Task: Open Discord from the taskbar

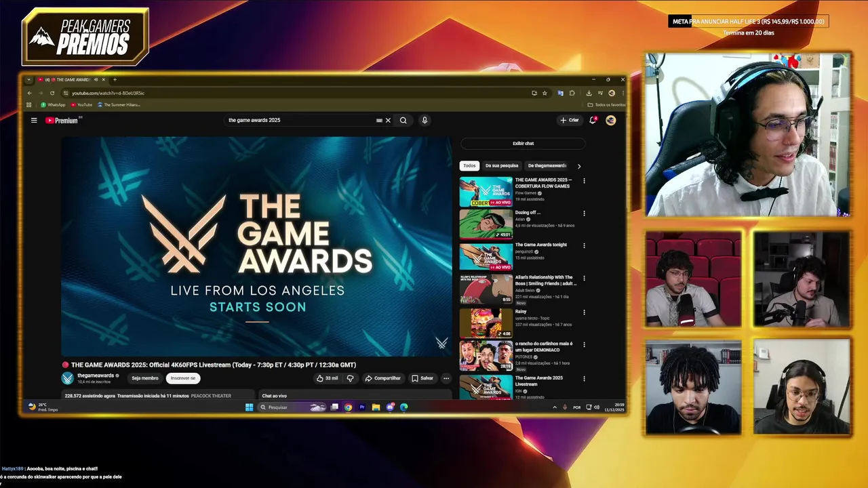Action: coord(390,407)
